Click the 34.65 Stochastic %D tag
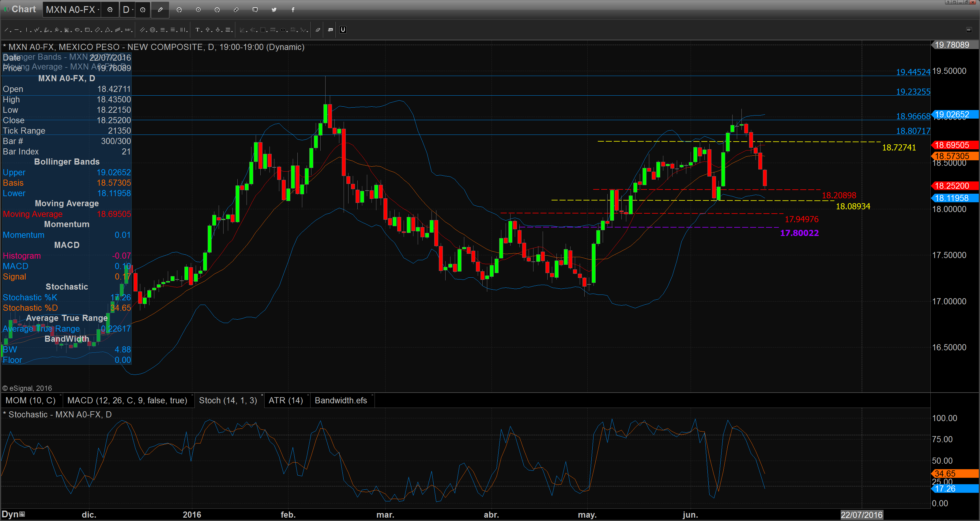This screenshot has width=980, height=521. pyautogui.click(x=955, y=473)
